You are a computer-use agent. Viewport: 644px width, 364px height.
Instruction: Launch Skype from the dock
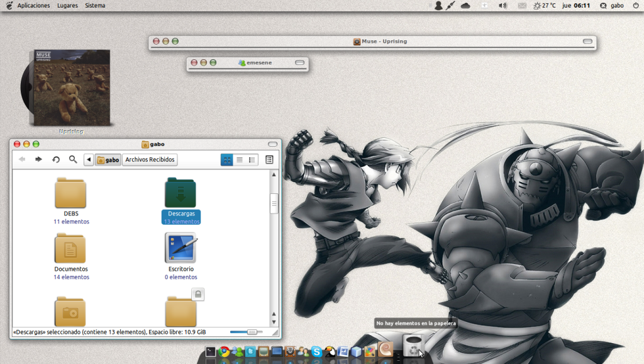[317, 351]
